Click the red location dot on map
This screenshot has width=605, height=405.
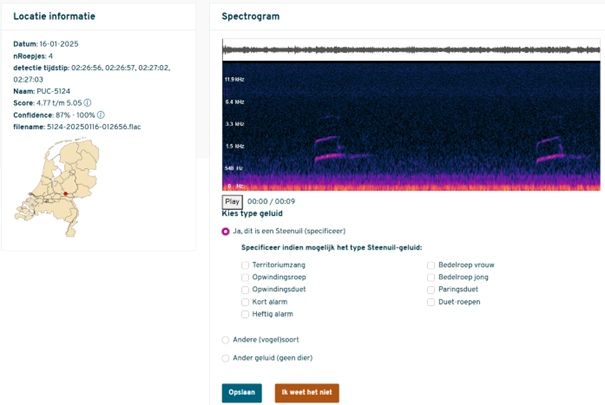(x=64, y=193)
